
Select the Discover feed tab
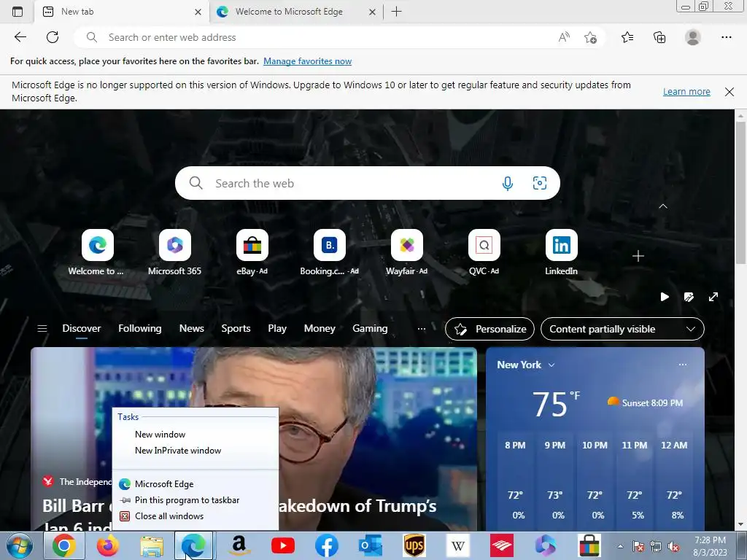(82, 329)
